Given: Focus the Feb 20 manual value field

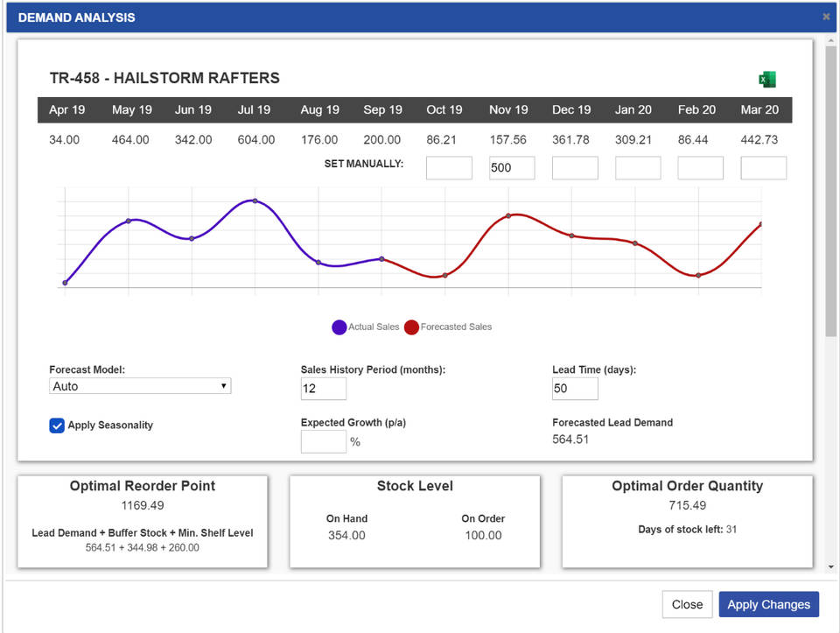Looking at the screenshot, I should coord(700,168).
